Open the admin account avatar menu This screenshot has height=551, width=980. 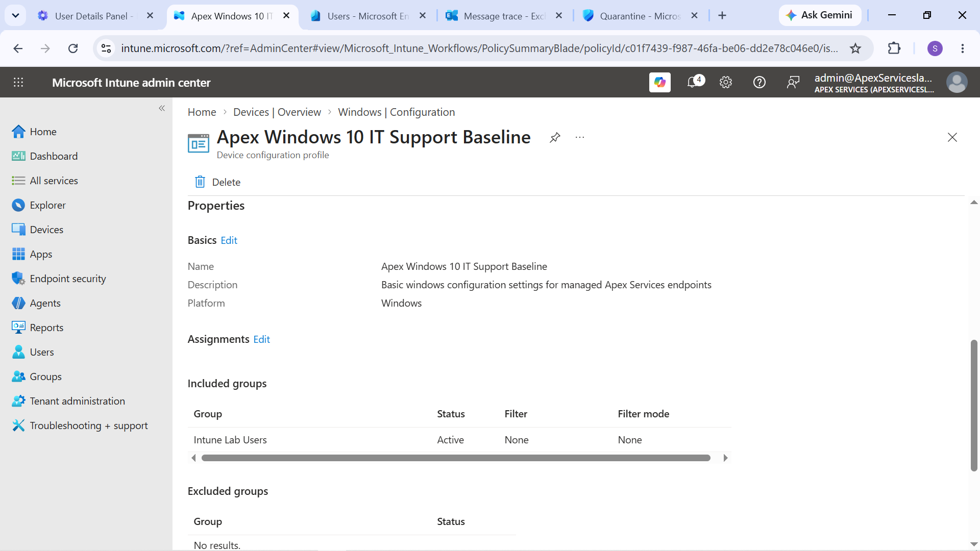tap(957, 82)
